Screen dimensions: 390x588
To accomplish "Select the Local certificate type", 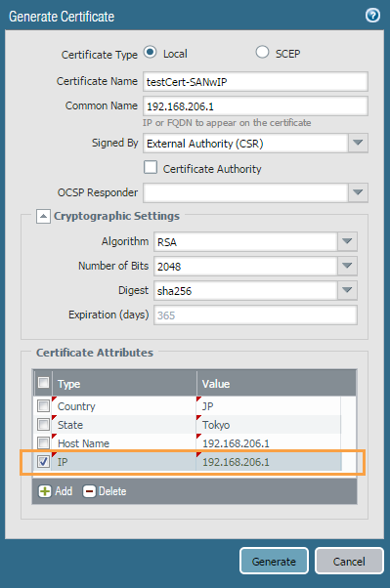I will coord(151,52).
